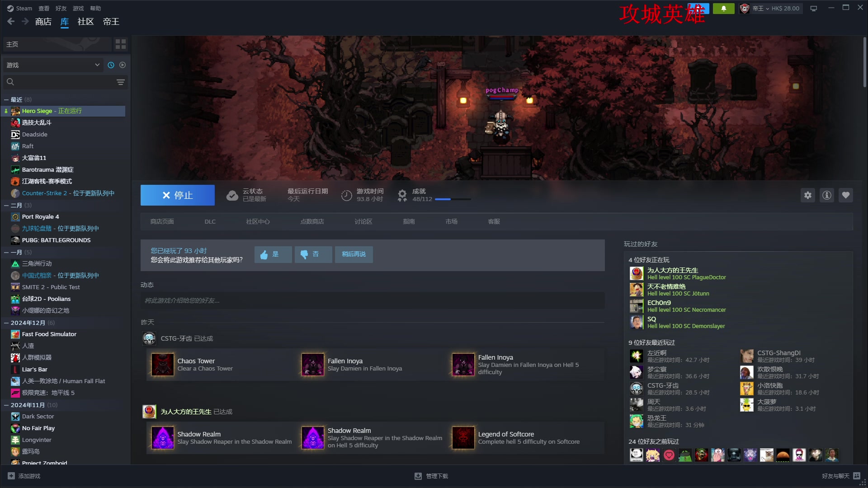Open the 查看 menu
868x488 pixels.
click(44, 8)
